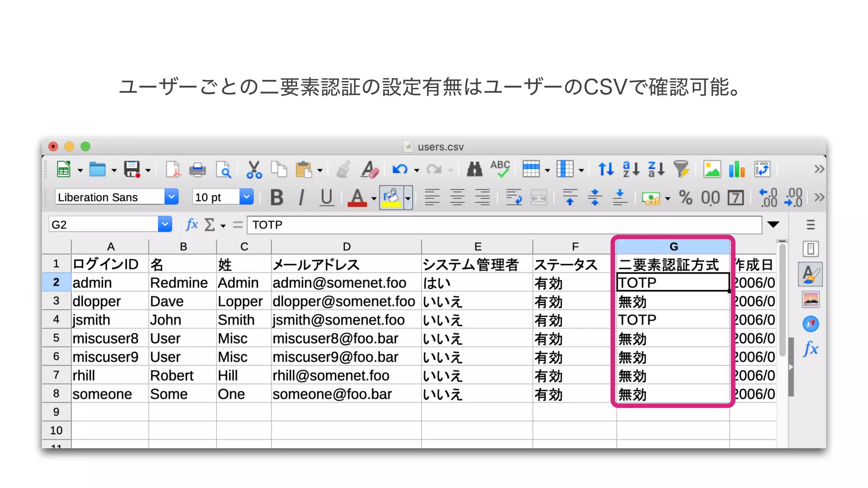Click the Cut scissors icon
The image size is (868, 488).
click(254, 170)
